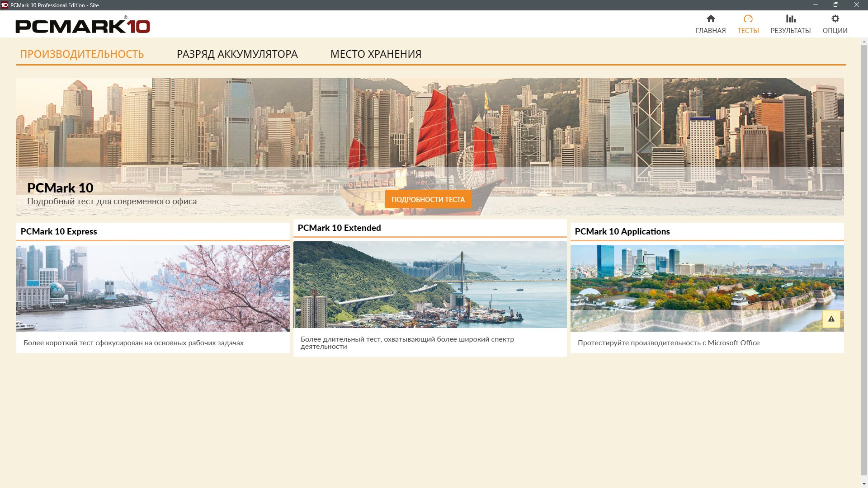Click the Home house icon
This screenshot has height=488, width=868.
(711, 19)
